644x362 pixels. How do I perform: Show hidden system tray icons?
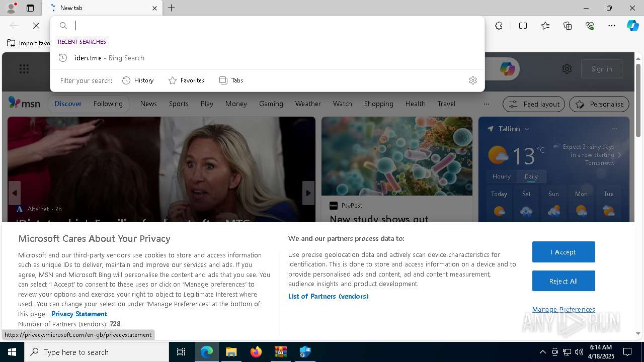click(542, 352)
